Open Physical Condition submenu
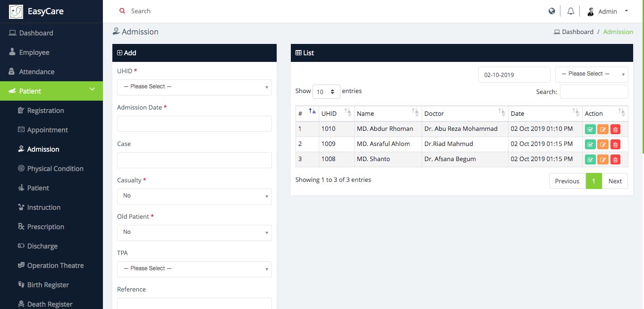Screen dimensions: 644x309 coord(51,169)
